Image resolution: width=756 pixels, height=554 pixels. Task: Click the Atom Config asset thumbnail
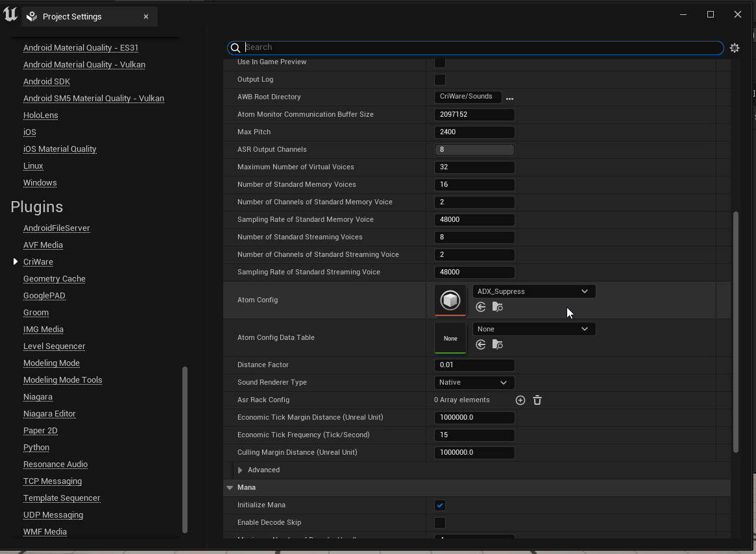coord(450,300)
